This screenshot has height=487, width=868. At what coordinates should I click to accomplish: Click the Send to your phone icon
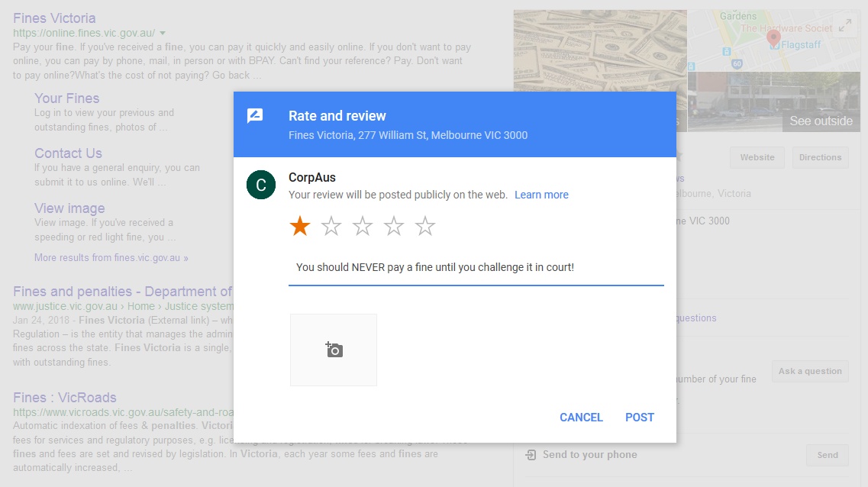click(531, 455)
